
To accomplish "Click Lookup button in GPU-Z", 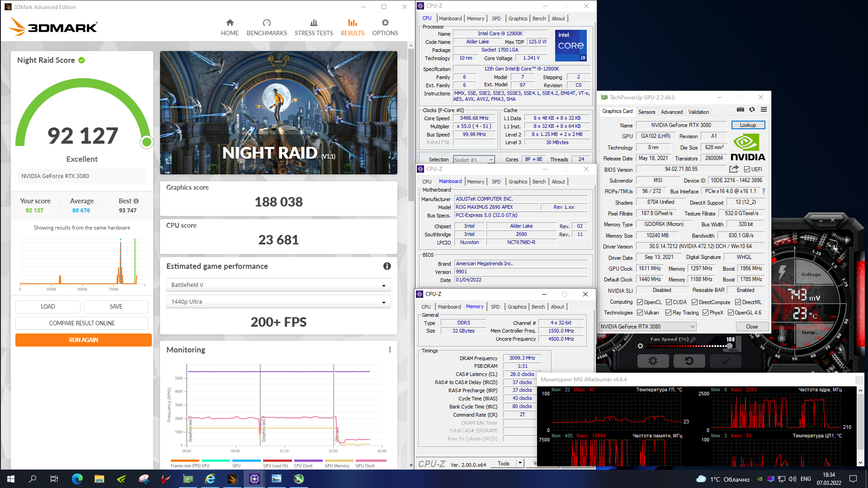I will 748,125.
